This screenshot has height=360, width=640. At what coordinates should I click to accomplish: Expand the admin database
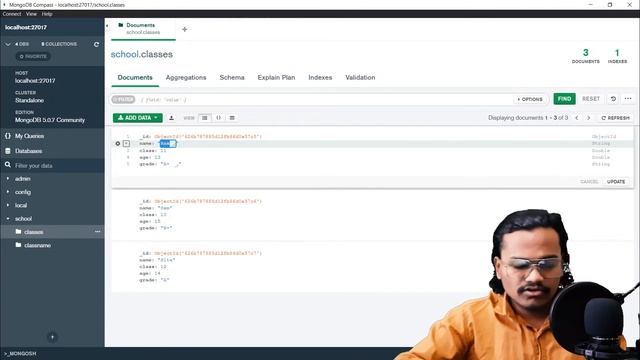[8, 179]
